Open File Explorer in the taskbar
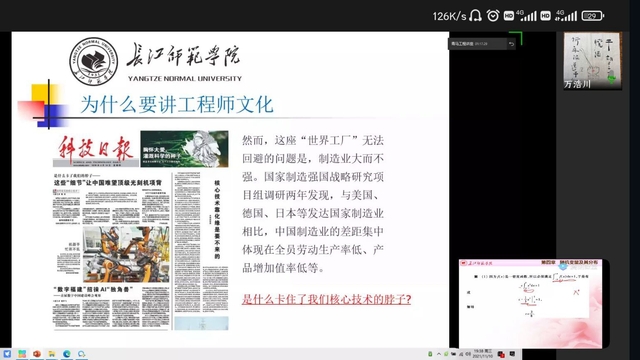The height and width of the screenshot is (360, 640). (x=52, y=354)
